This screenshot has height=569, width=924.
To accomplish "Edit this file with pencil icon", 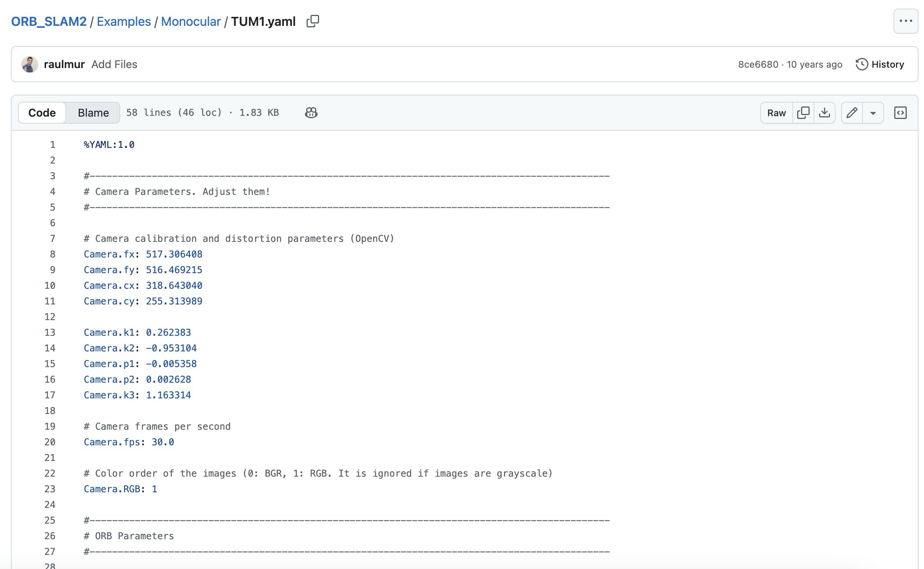I will (x=852, y=113).
